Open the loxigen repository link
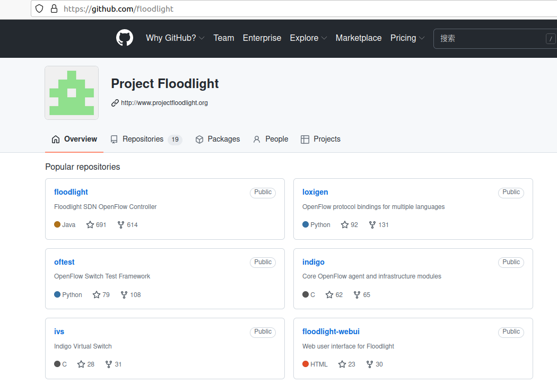Viewport: 557px width, 392px height. 315,192
